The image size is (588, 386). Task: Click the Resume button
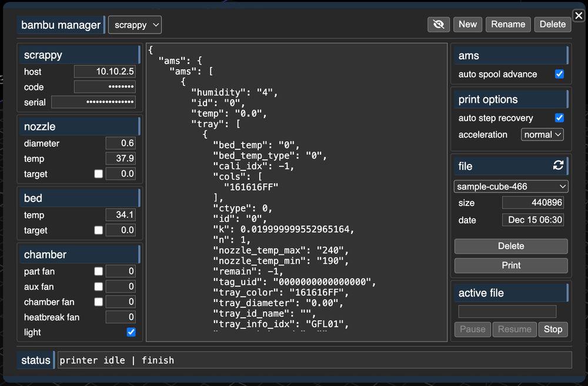pos(514,330)
